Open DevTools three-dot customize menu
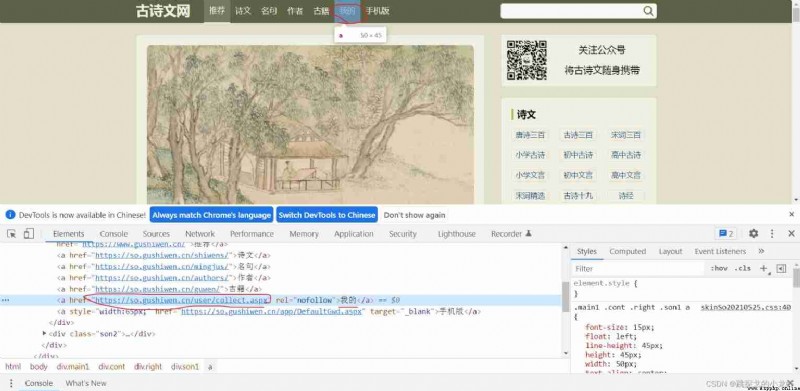Screen dimensions: 800x391 coord(772,233)
